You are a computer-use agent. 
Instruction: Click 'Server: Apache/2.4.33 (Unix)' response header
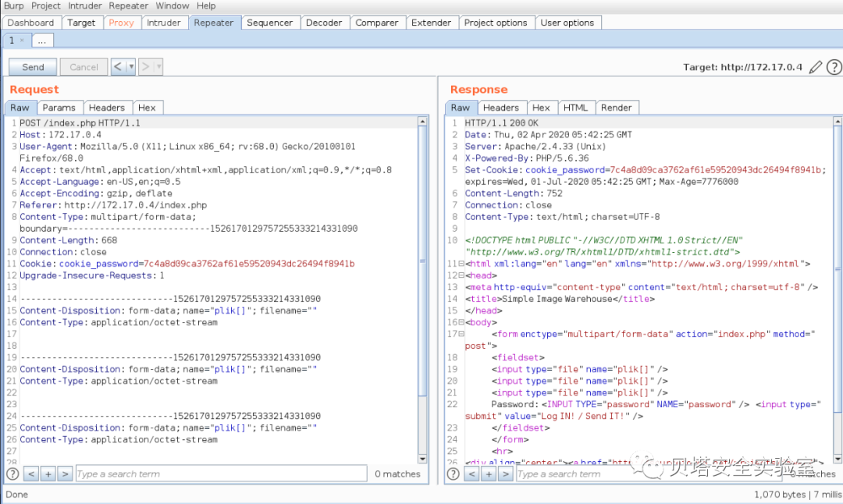click(x=535, y=147)
